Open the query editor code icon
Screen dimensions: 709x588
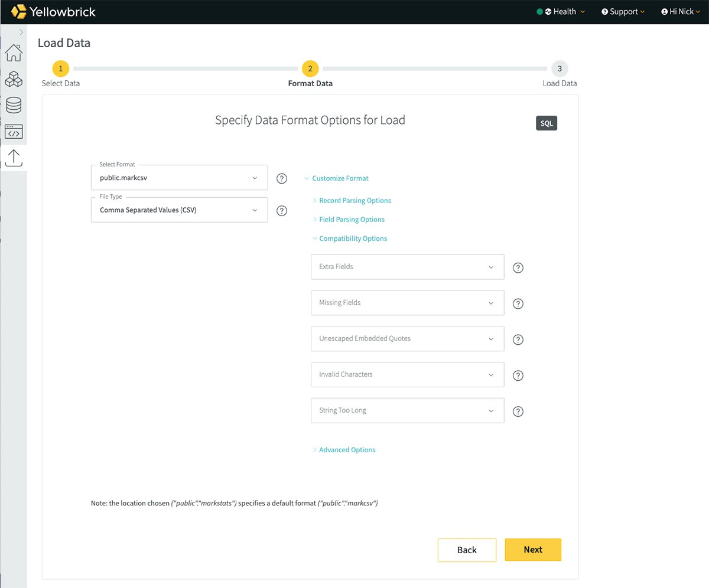point(14,131)
